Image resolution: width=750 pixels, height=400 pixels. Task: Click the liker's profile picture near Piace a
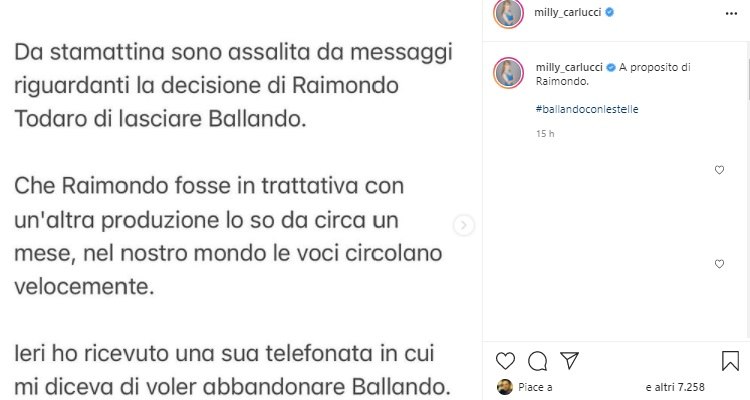point(505,387)
